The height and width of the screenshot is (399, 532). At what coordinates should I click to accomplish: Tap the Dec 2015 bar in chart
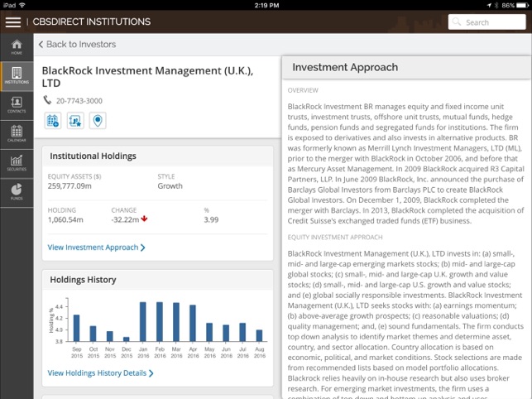(127, 339)
